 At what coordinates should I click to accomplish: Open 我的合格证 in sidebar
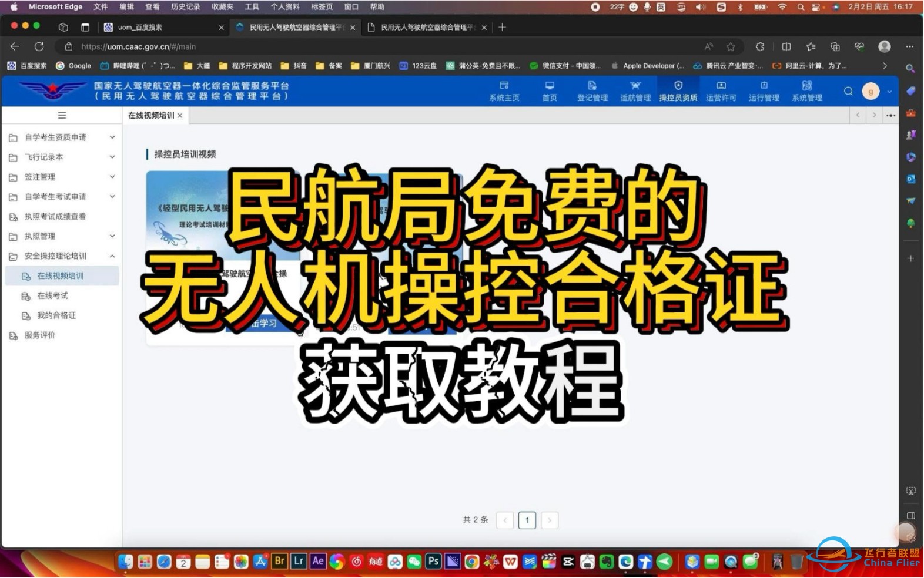pos(62,315)
